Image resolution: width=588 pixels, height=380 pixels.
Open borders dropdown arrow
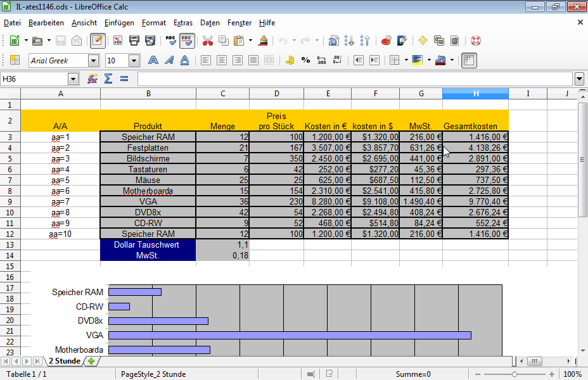[x=406, y=60]
